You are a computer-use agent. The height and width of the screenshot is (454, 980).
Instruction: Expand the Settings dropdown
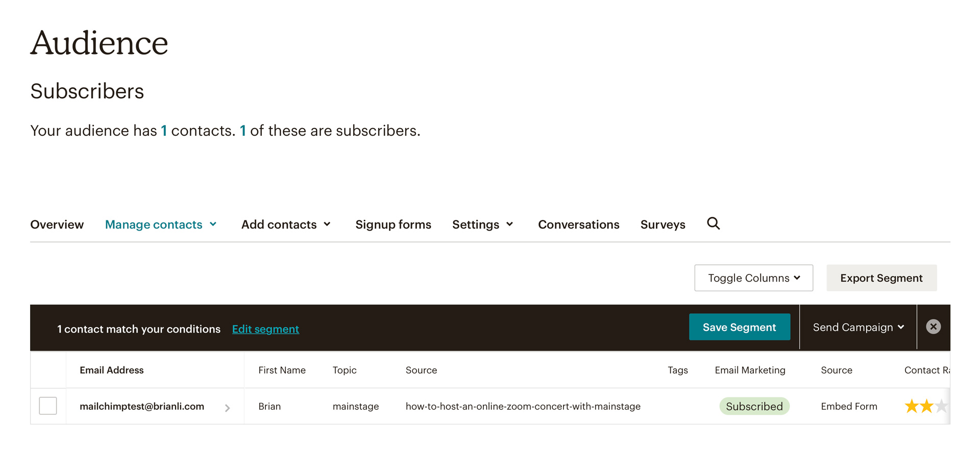pos(482,224)
